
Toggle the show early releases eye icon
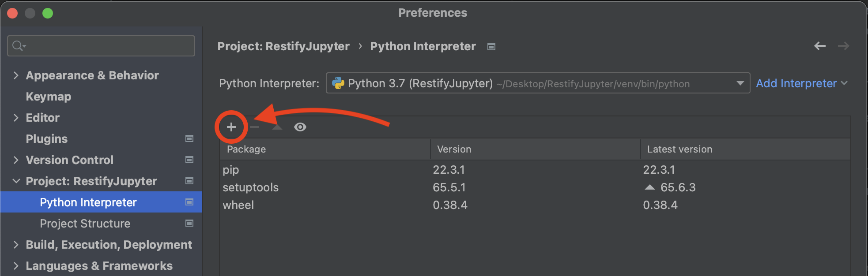coord(300,127)
